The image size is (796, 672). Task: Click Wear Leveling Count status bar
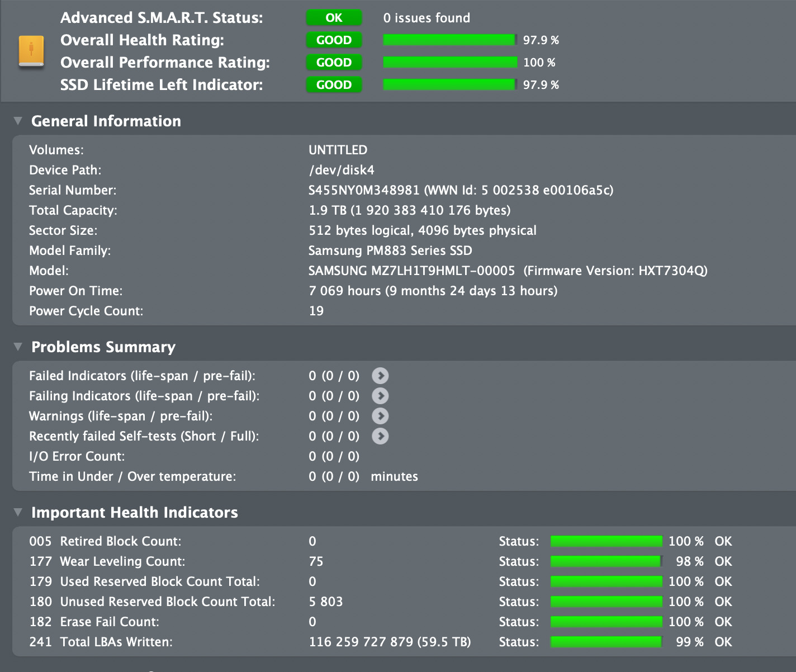[606, 561]
